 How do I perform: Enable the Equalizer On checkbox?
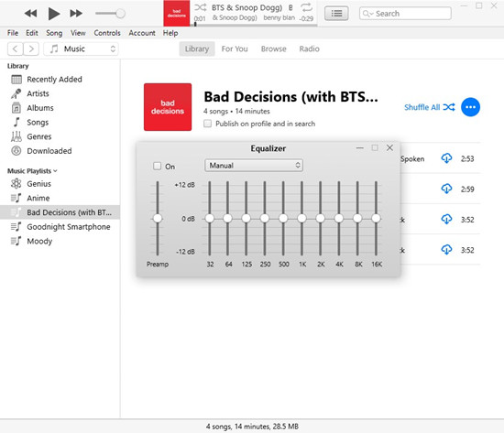point(158,166)
